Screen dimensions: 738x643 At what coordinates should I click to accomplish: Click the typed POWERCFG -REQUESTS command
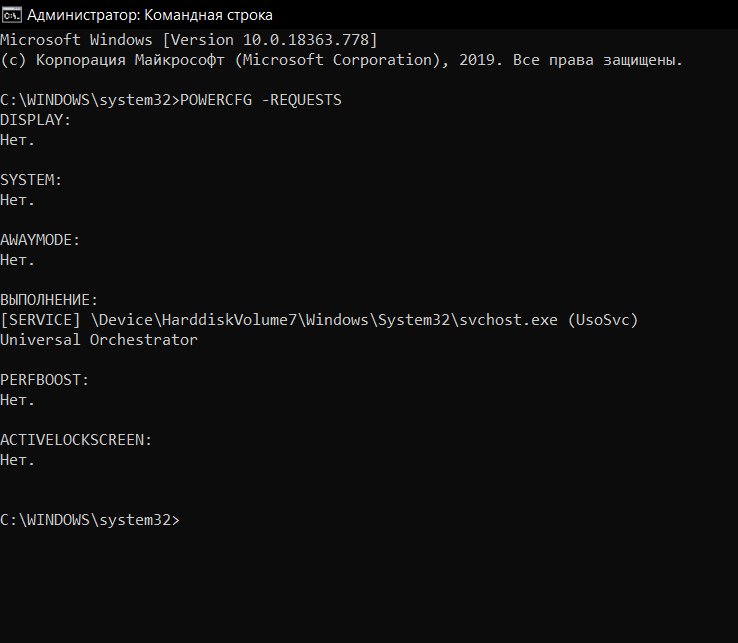[260, 100]
